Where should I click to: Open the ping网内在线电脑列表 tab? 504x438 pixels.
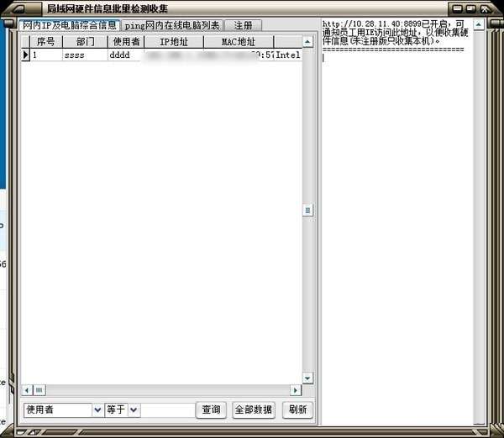point(172,25)
